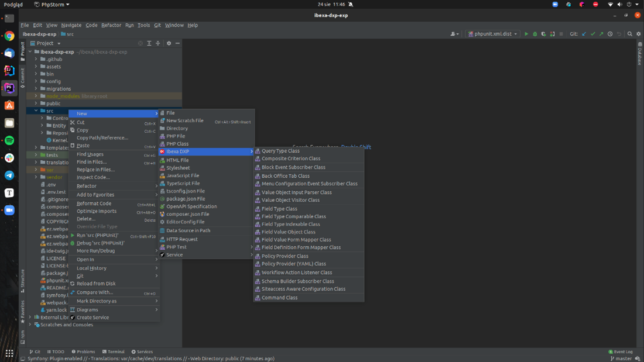Click Reformat Code in context menu
The width and height of the screenshot is (644, 362).
click(114, 204)
